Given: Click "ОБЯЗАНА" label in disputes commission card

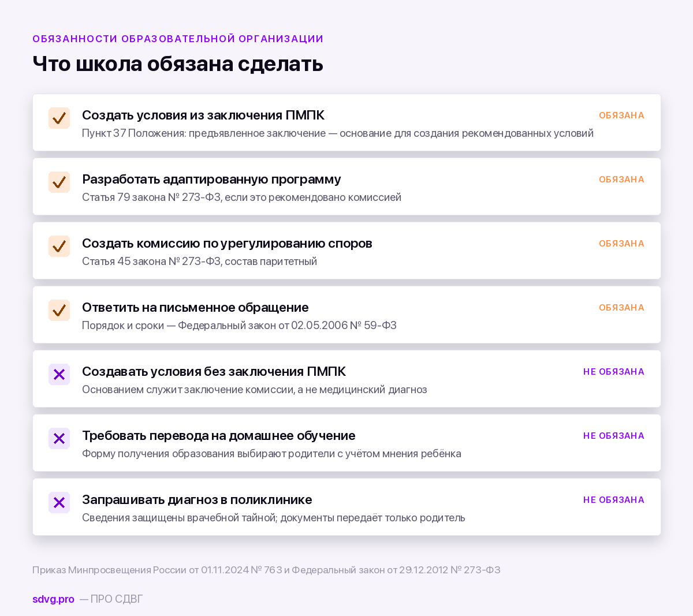Looking at the screenshot, I should pyautogui.click(x=621, y=244).
